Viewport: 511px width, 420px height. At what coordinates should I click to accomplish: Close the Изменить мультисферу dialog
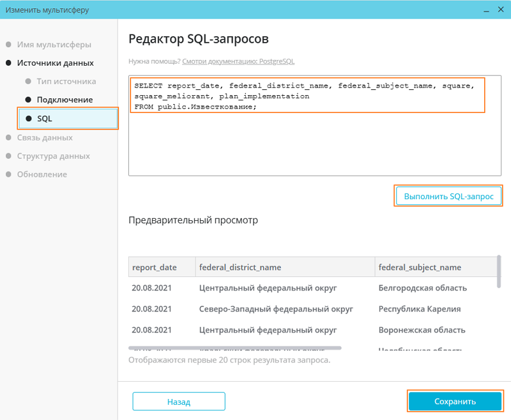[x=501, y=10]
